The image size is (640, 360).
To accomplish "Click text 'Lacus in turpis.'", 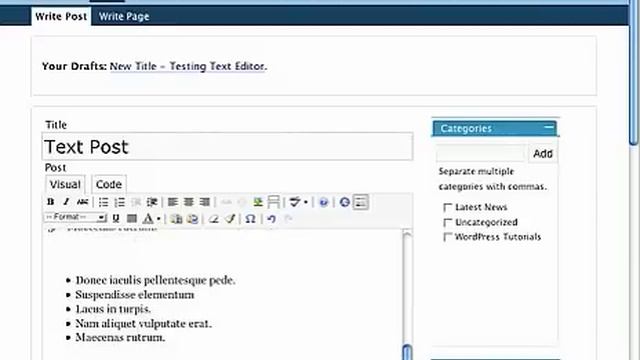I will coord(113,309).
